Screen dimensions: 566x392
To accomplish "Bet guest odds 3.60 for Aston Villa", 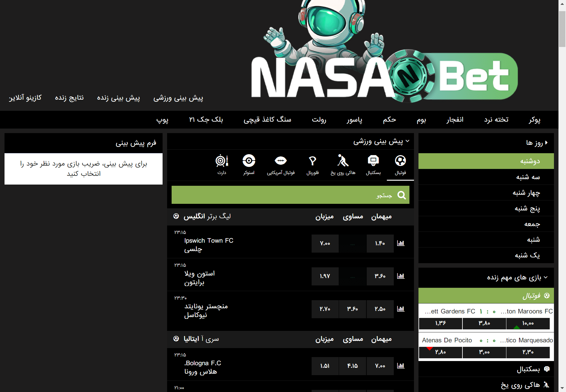I will 380,276.
